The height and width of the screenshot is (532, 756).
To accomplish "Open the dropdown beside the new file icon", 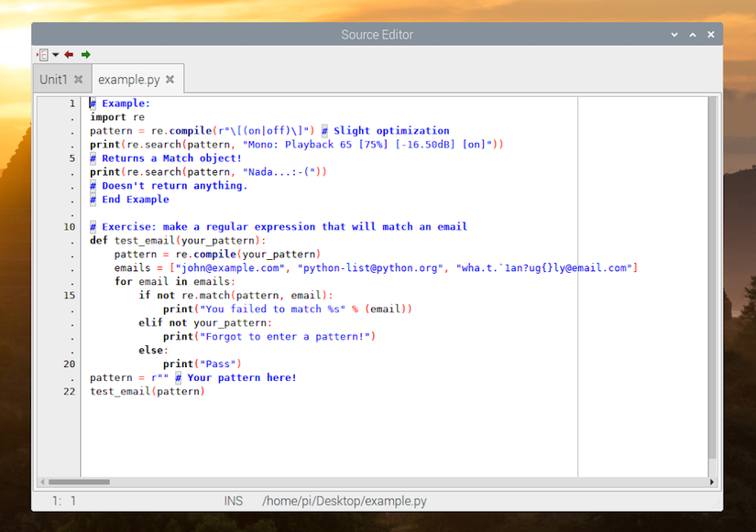I will [56, 55].
